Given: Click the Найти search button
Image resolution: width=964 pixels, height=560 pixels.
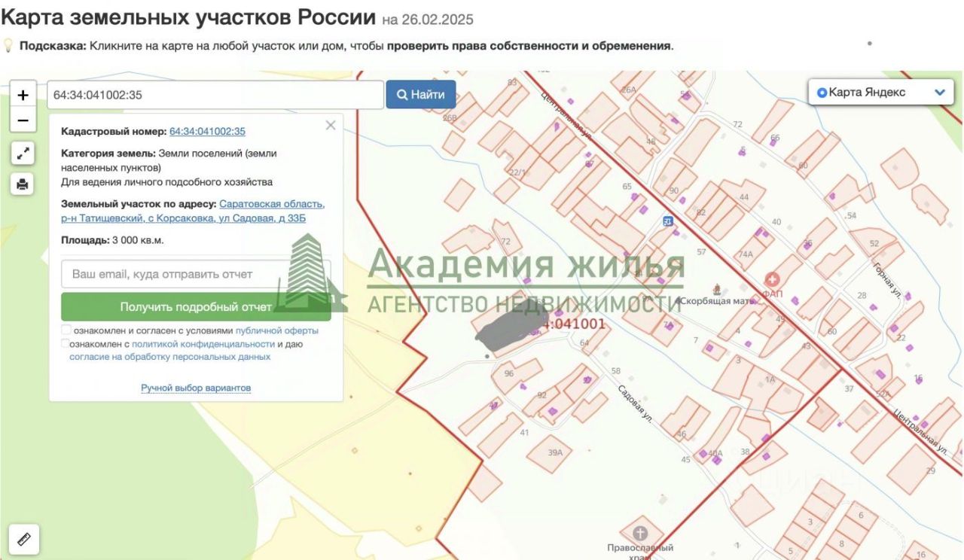Looking at the screenshot, I should tap(421, 95).
